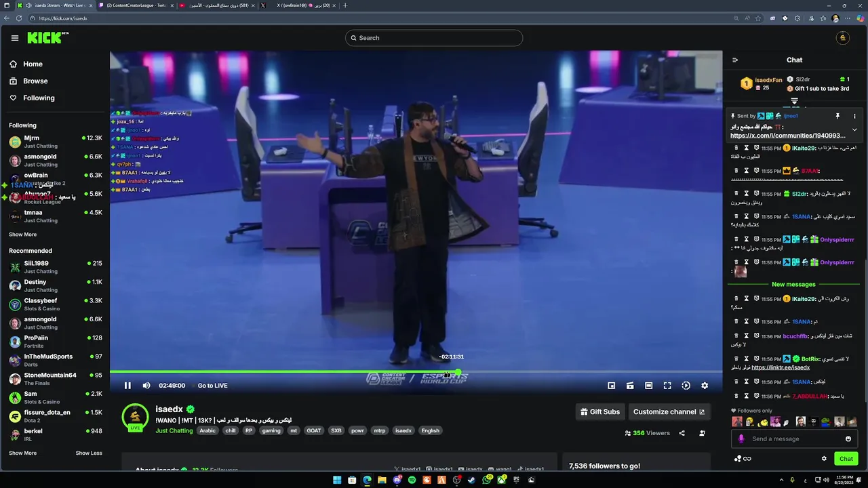
Task: Create a clip of the stream
Action: pyautogui.click(x=630, y=386)
